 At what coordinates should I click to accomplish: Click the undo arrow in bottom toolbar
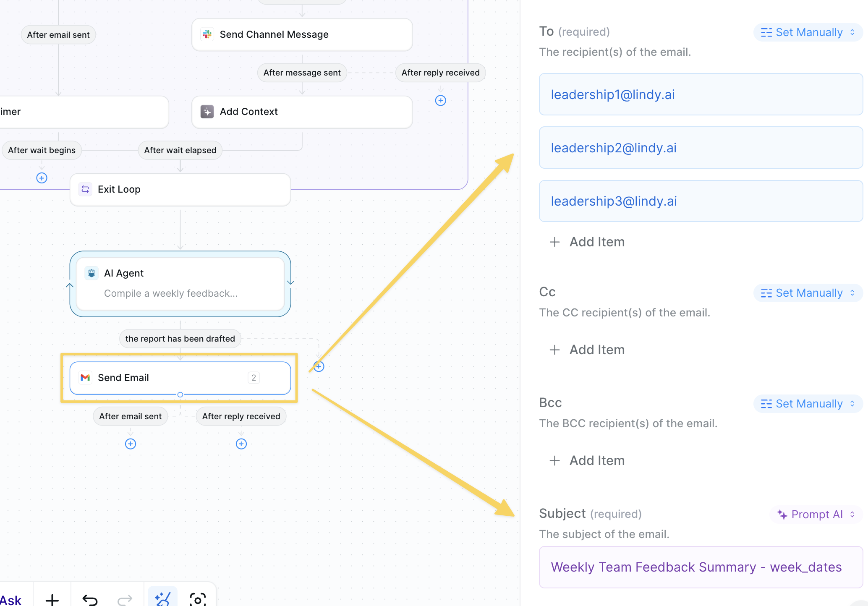[90, 599]
